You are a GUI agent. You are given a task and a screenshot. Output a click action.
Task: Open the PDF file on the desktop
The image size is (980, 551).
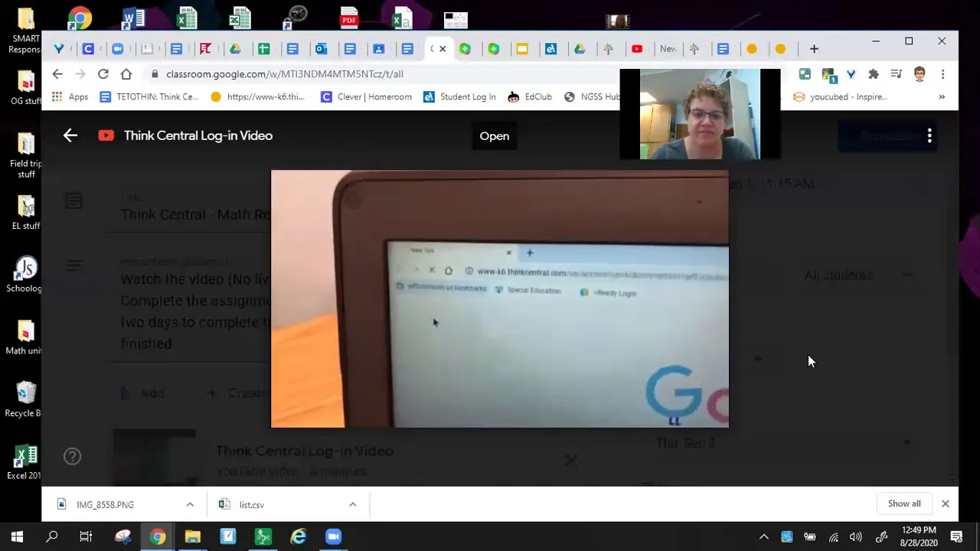[x=349, y=17]
